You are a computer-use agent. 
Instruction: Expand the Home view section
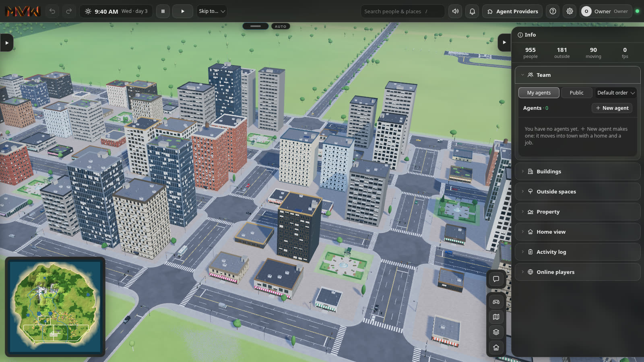tap(578, 232)
